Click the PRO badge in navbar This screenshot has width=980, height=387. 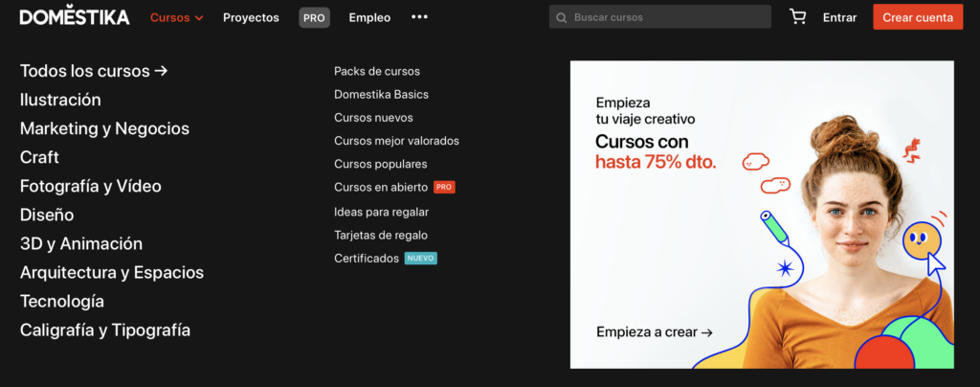click(x=314, y=17)
